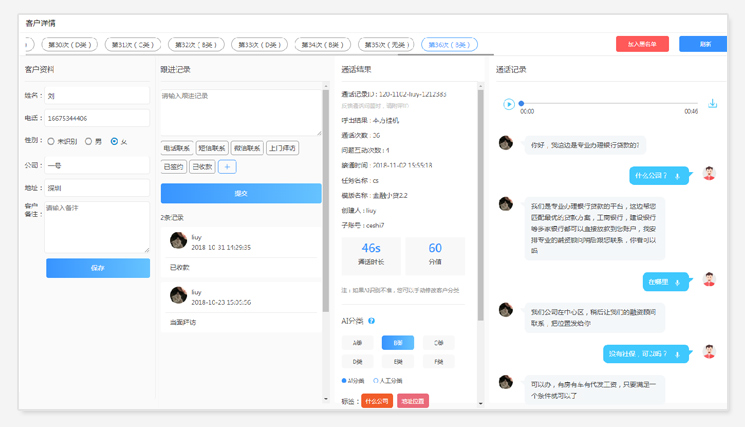This screenshot has width=745, height=427.
Task: Select gender option 男
Action: 88,142
